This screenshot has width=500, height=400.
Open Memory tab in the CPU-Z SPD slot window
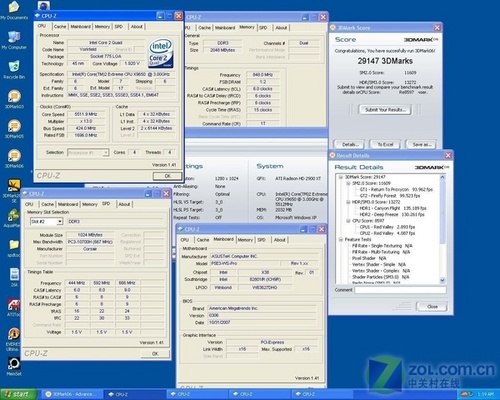click(x=90, y=204)
